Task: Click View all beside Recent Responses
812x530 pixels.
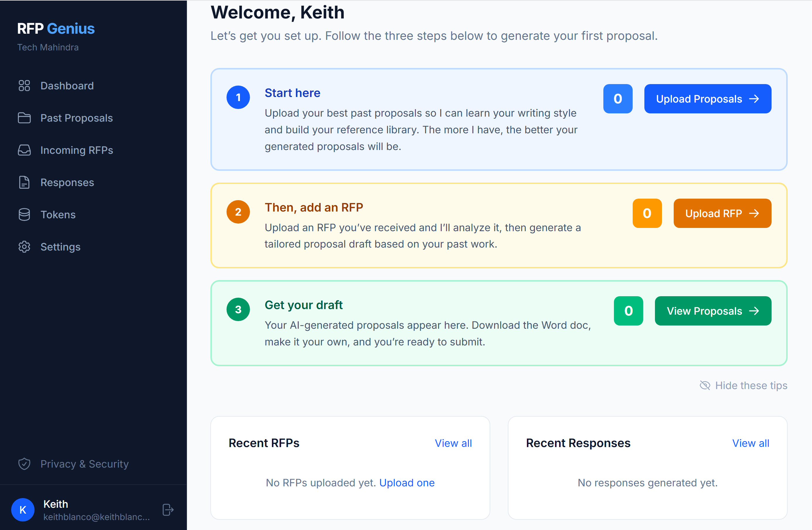Action: coord(750,443)
